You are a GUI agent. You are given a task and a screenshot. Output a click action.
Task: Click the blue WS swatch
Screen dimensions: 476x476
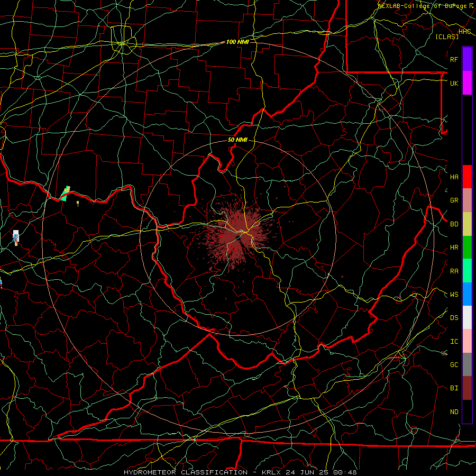[467, 294]
